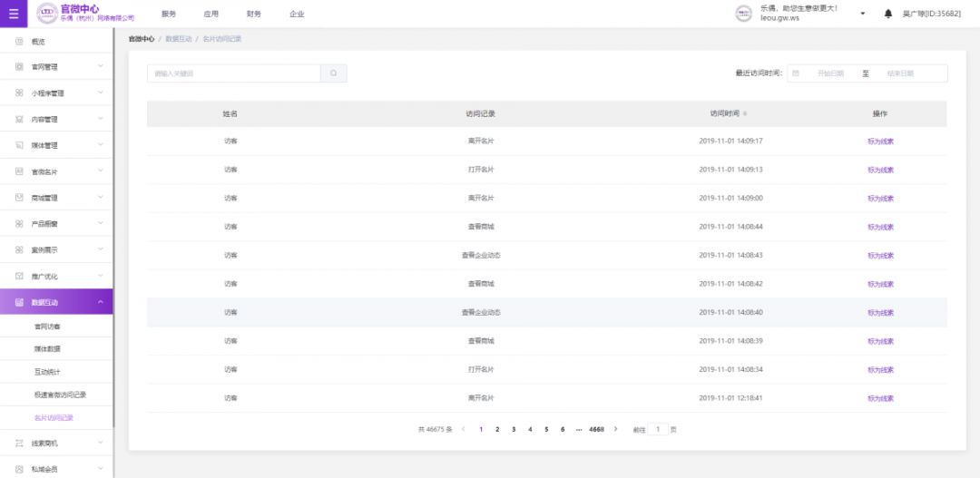This screenshot has height=478, width=980.
Task: Open the notification bell icon
Action: point(888,14)
